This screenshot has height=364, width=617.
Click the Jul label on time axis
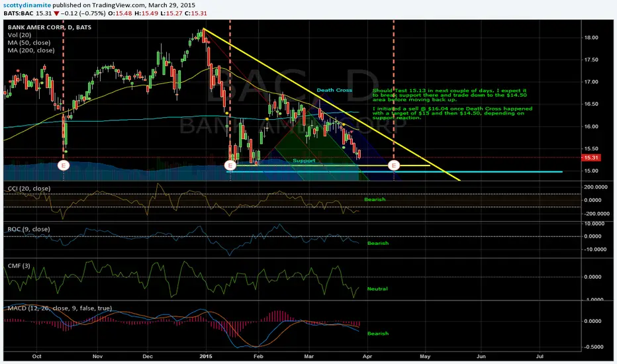click(540, 356)
